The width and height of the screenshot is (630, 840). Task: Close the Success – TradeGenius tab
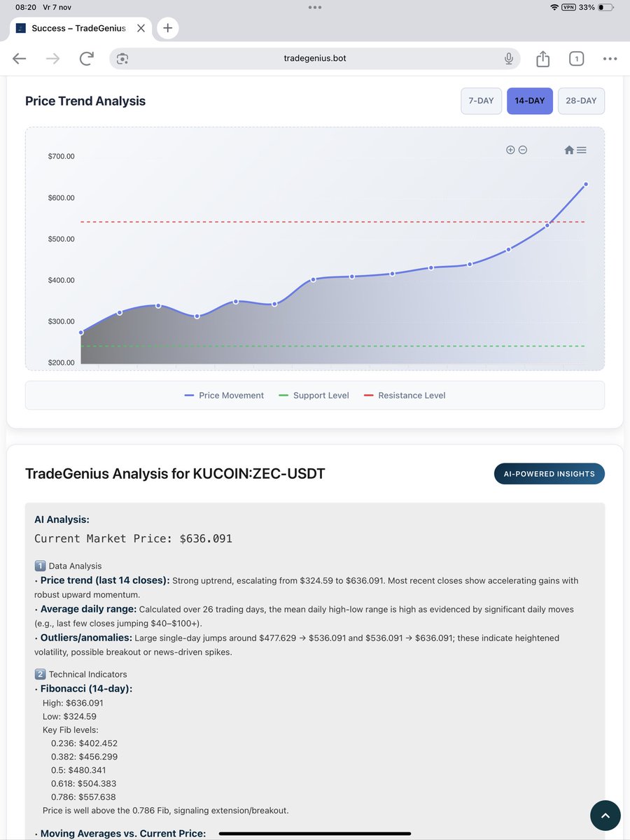point(141,29)
